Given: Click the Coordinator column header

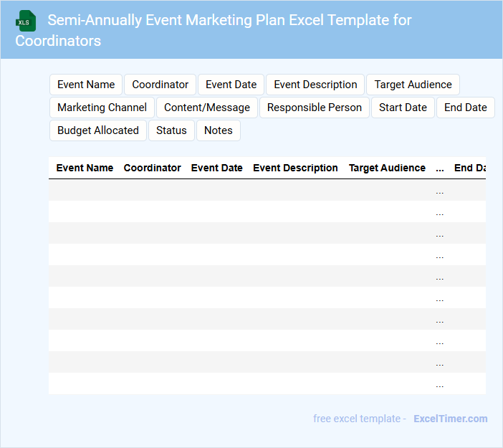Looking at the screenshot, I should [152, 168].
